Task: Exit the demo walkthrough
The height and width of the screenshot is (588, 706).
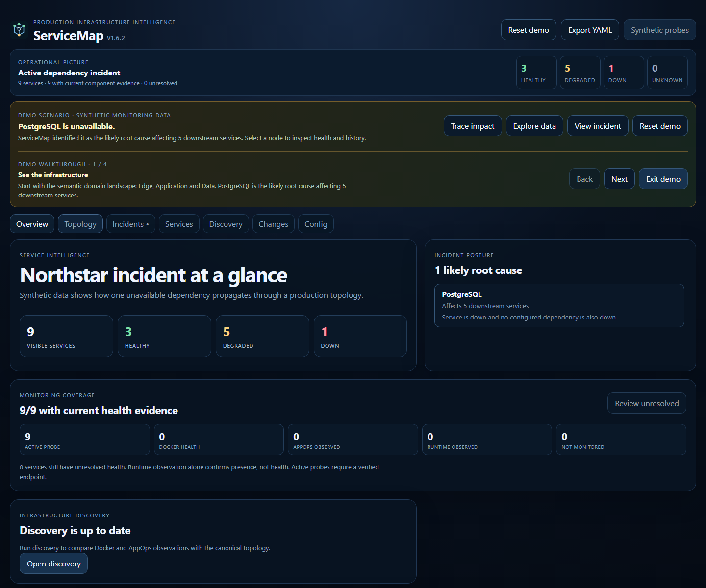Action: 663,179
